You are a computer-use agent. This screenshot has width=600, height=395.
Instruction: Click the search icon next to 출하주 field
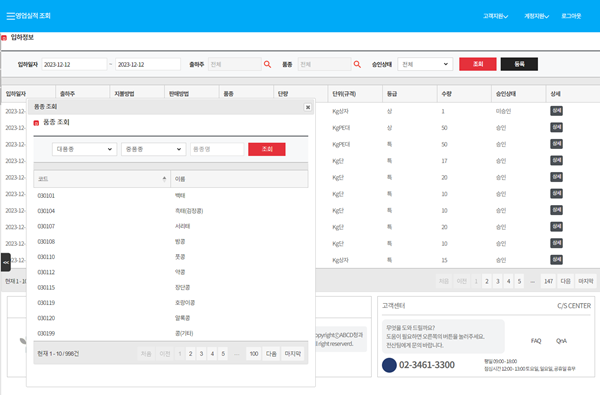(267, 64)
